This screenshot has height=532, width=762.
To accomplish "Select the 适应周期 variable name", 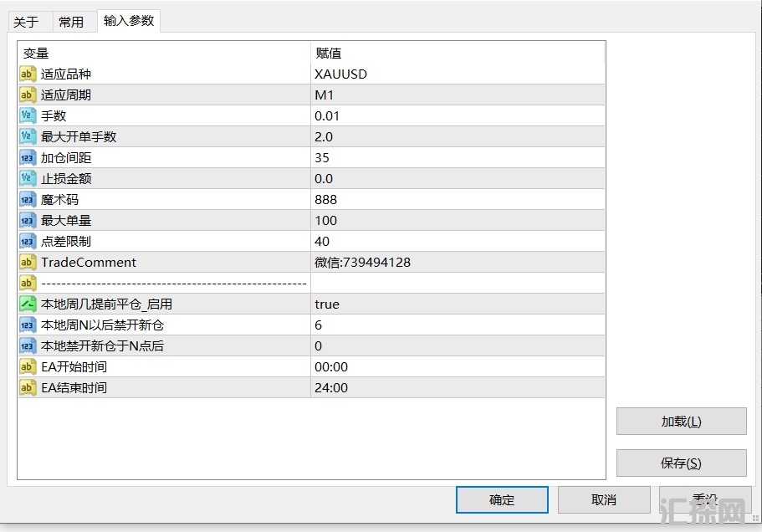I will coord(65,95).
